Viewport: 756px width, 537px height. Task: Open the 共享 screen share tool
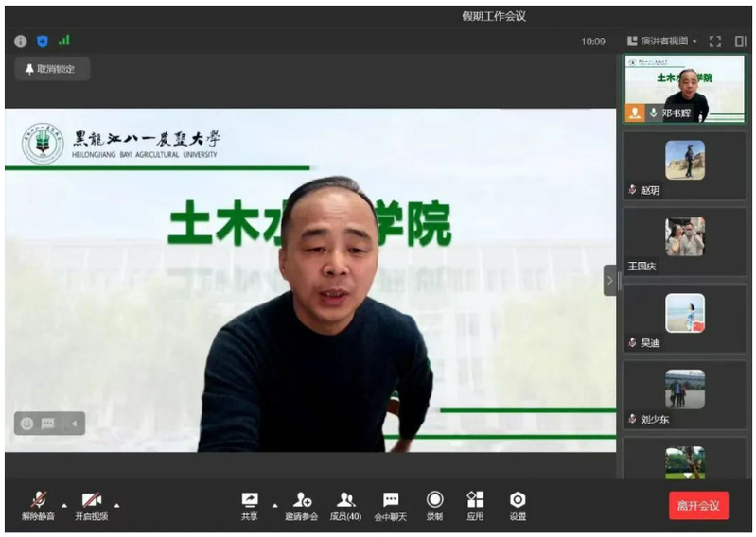pos(250,505)
